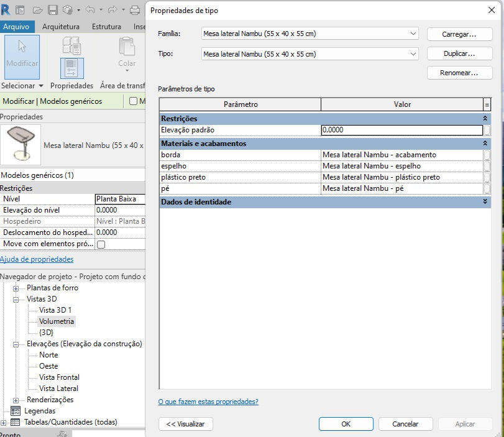The image size is (504, 437).
Task: Click the Propriedades ribbon icon
Action: (x=72, y=68)
